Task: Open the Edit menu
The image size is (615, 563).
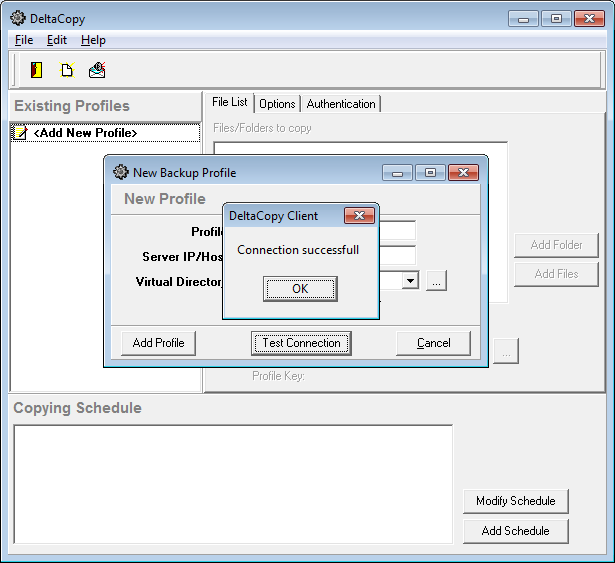Action: [x=57, y=40]
